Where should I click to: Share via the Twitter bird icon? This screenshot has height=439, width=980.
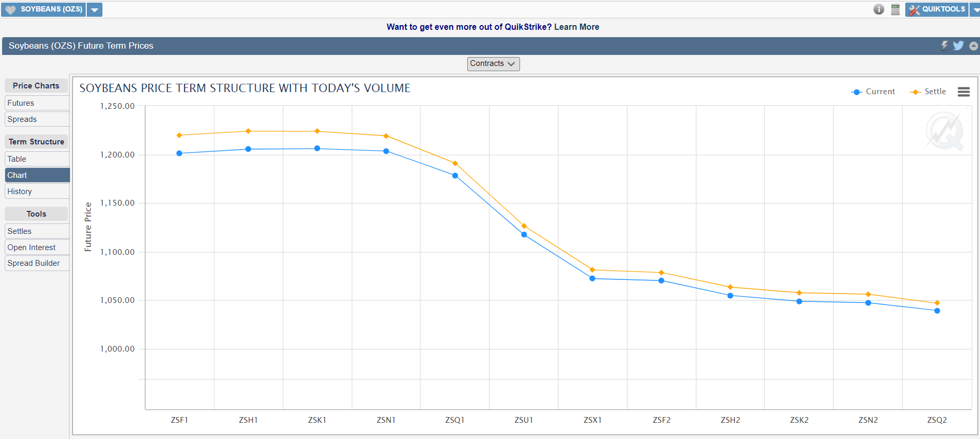point(958,46)
